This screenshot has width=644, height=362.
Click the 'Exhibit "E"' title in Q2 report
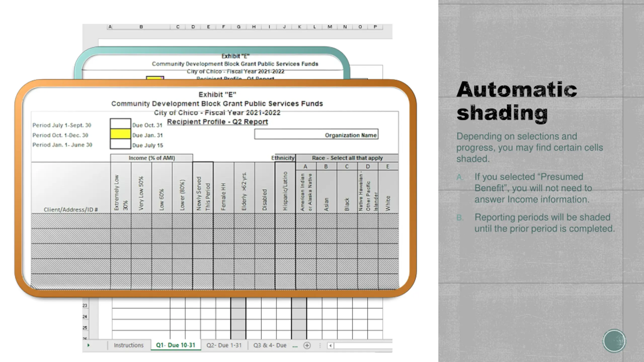pyautogui.click(x=217, y=95)
